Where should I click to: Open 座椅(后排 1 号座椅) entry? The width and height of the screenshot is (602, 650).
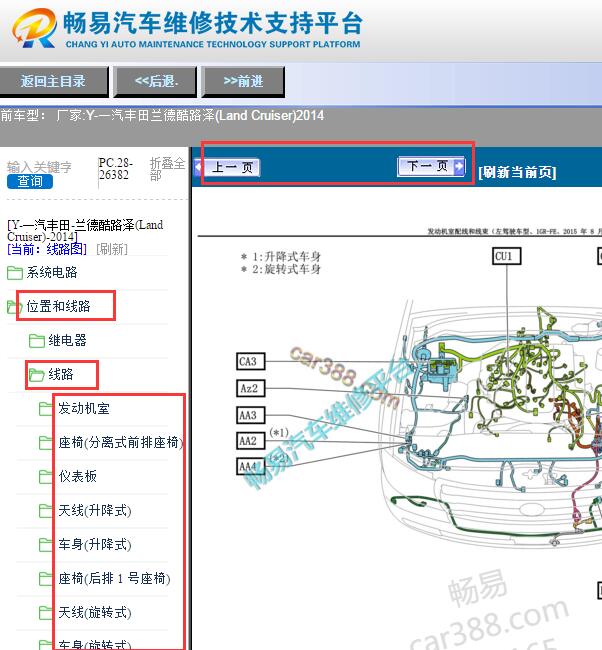(114, 578)
